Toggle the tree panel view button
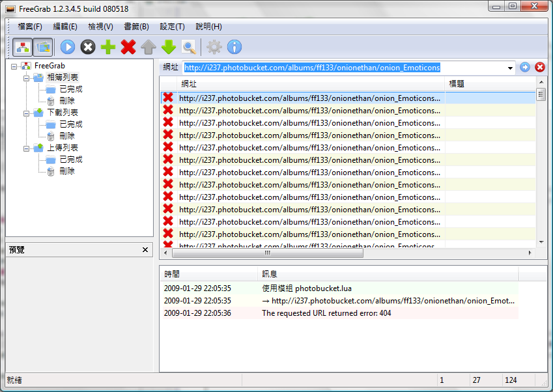 click(23, 47)
